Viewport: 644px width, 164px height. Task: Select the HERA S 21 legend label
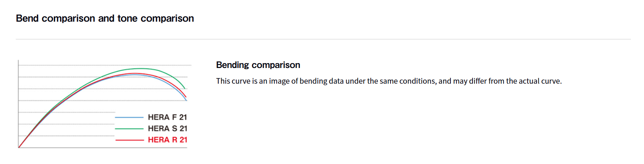[x=167, y=129]
